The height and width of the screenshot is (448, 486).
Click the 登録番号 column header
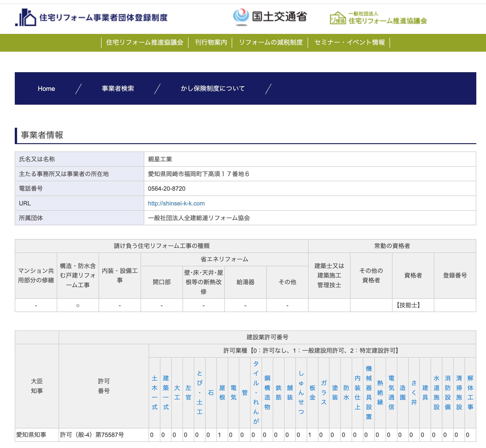pyautogui.click(x=455, y=275)
